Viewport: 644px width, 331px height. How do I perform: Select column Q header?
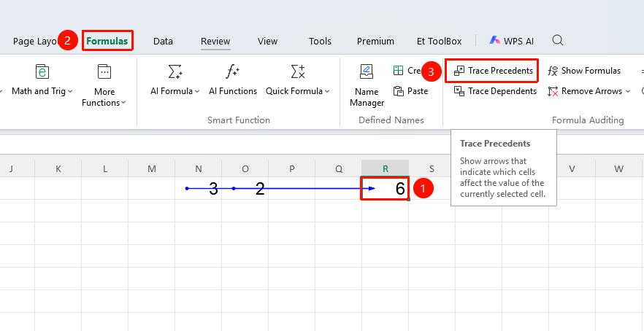point(339,168)
